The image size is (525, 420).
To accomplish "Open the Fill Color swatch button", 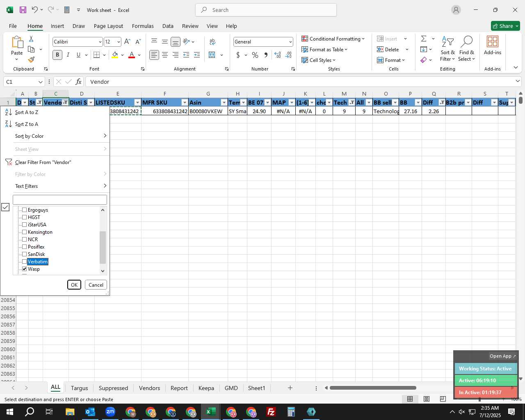I will coord(115,55).
